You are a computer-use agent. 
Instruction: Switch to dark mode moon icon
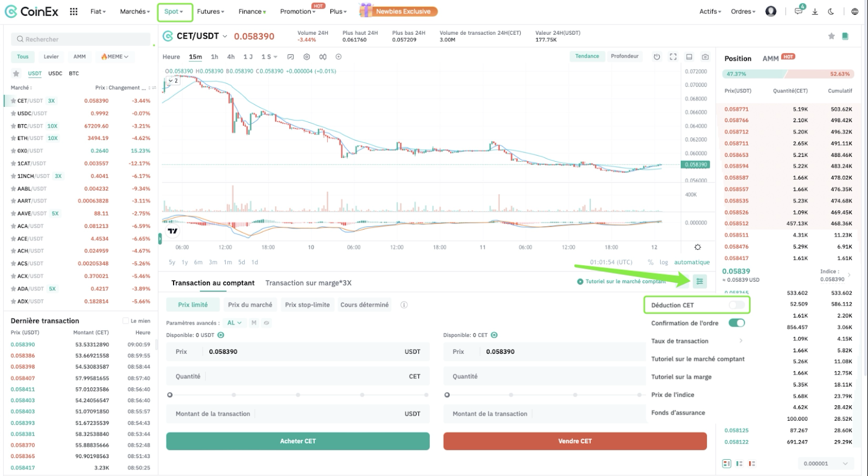click(x=831, y=11)
